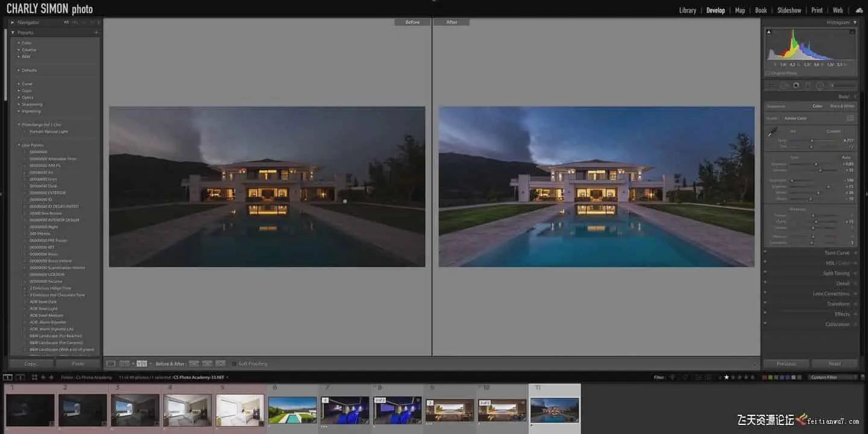Filter by red color label swatch

(x=765, y=377)
